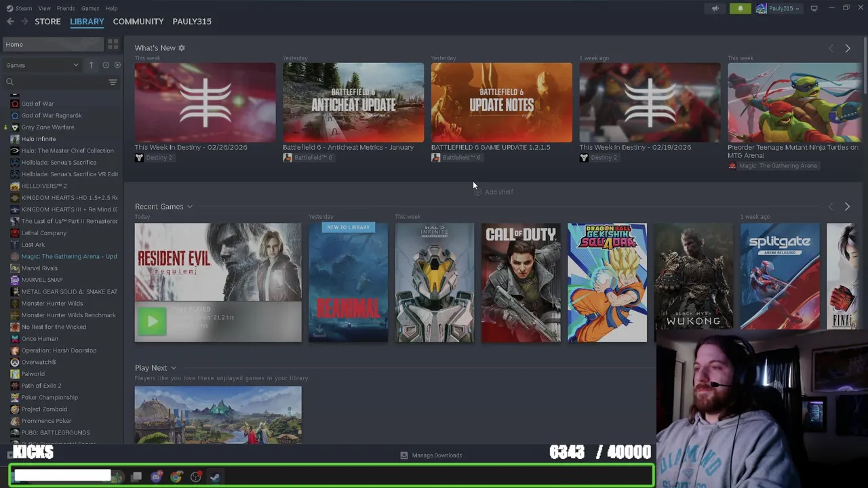Expand the Play Next shelf dropdown
Viewport: 868px width, 488px height.
[x=174, y=368]
